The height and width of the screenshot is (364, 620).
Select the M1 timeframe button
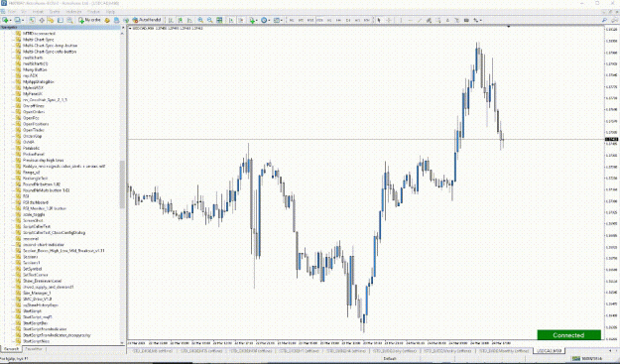(292, 20)
